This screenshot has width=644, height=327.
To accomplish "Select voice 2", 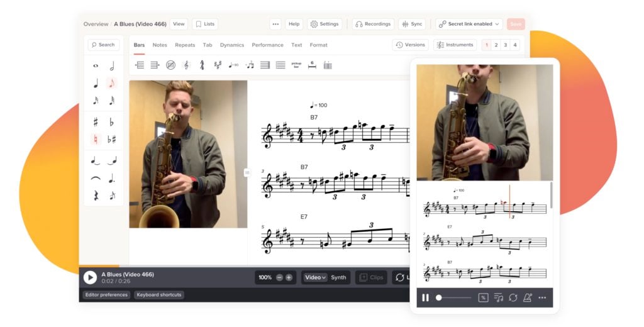I will pyautogui.click(x=496, y=45).
